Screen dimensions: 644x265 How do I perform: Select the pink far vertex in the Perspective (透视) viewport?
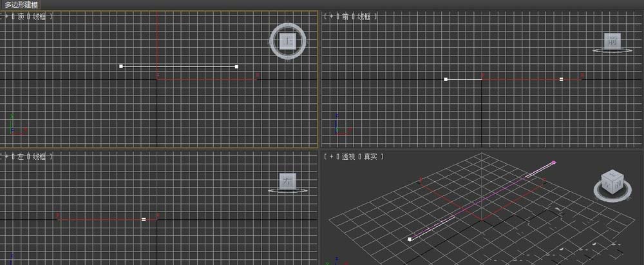tap(554, 162)
